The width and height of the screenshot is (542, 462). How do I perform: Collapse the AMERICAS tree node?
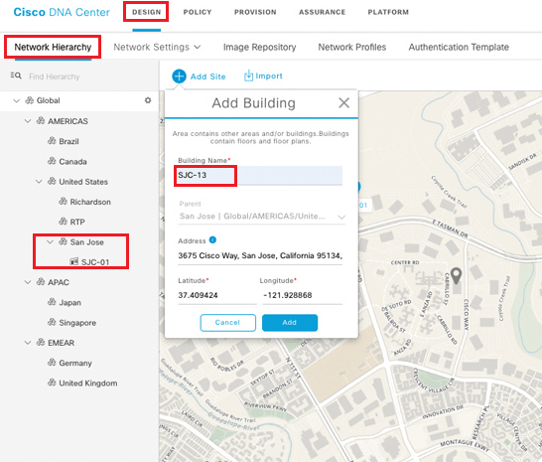pyautogui.click(x=28, y=121)
